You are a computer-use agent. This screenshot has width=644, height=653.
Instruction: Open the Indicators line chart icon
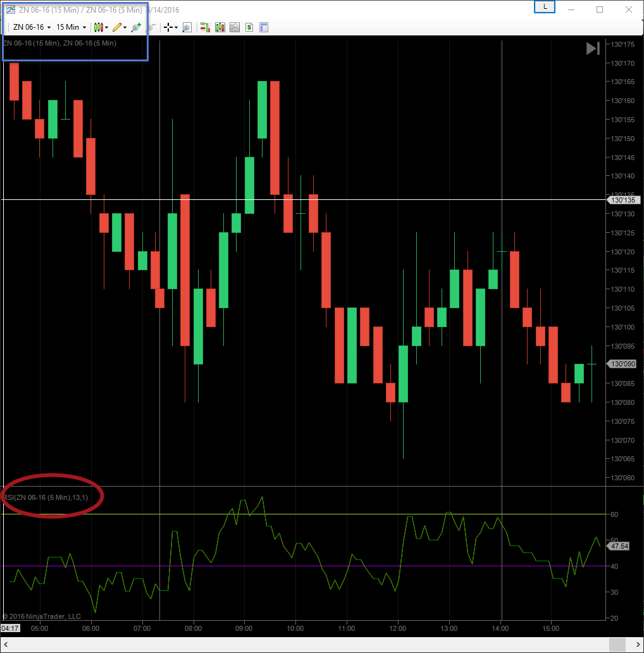click(235, 27)
